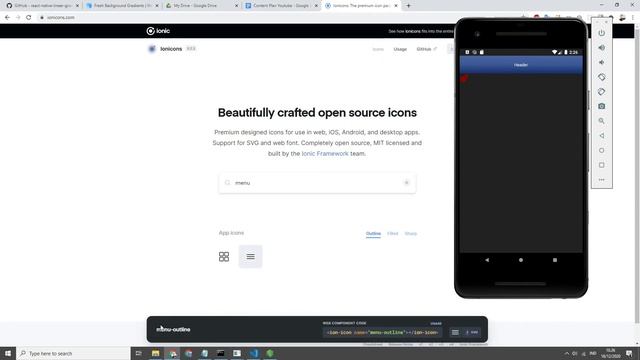Open the Windows notification center

point(629,353)
